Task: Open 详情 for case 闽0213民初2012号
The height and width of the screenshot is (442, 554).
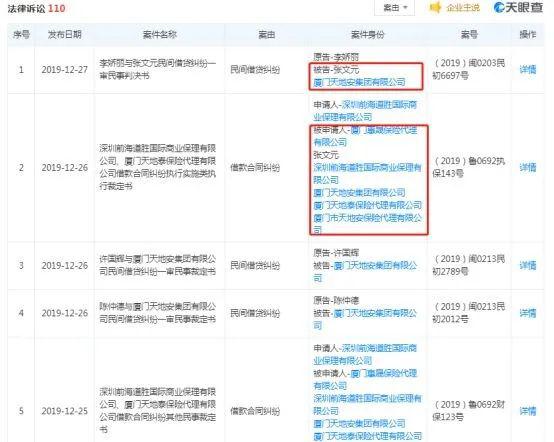Action: 528,313
